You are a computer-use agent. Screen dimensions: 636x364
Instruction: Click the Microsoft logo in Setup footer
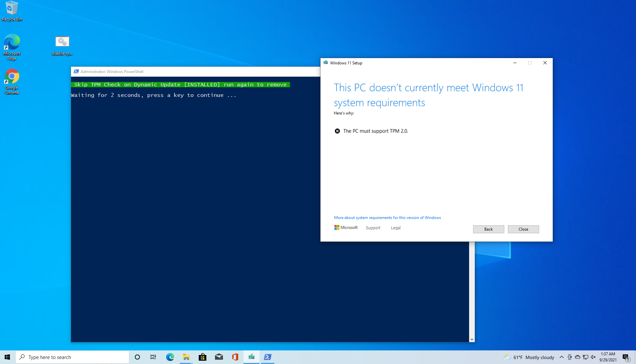click(x=346, y=228)
